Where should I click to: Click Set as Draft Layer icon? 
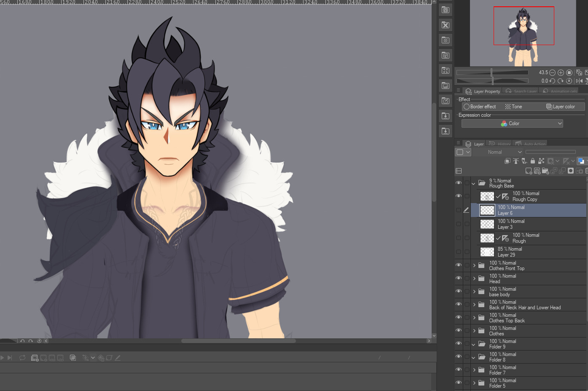[x=524, y=161]
